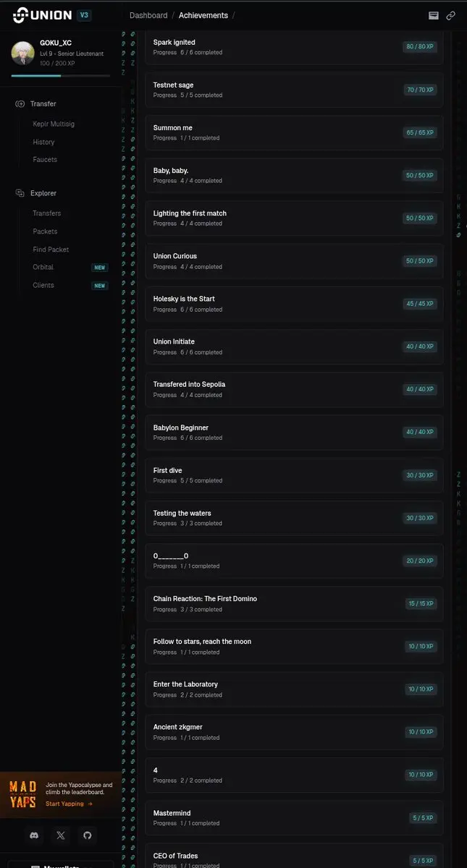467x868 pixels.
Task: Expand the Babylon Beginner achievement card
Action: (294, 433)
